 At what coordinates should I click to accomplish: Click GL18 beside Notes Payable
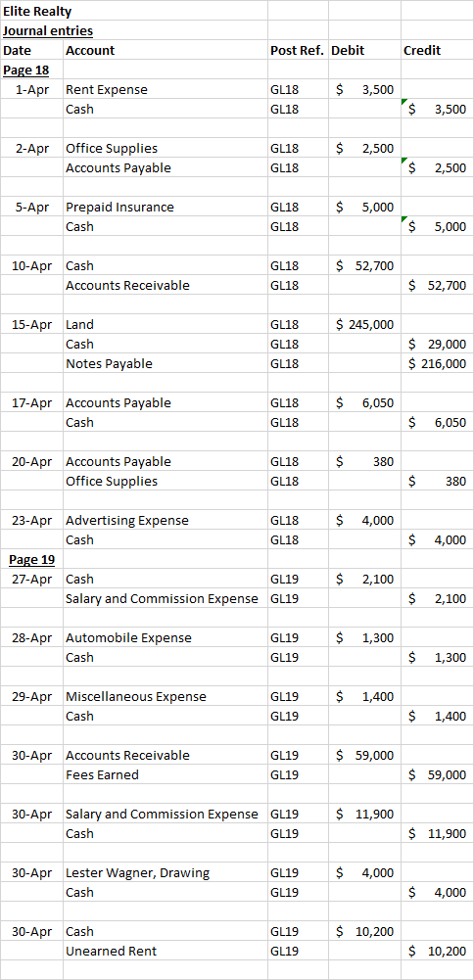point(298,364)
